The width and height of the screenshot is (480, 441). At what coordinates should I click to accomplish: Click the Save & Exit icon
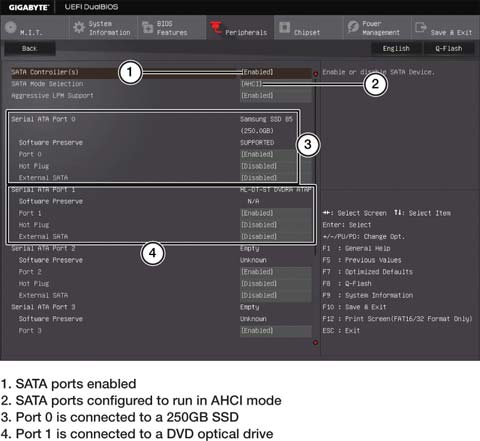tap(421, 27)
